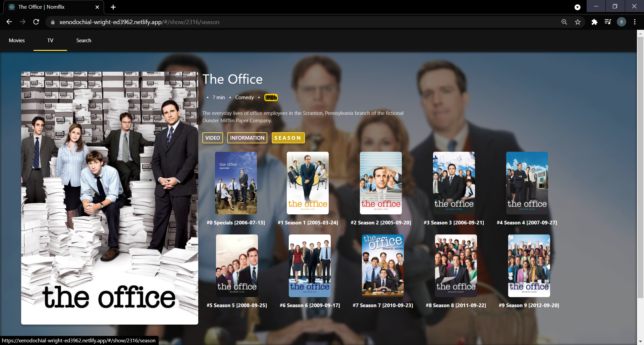Open the Specials season poster
This screenshot has height=345, width=644.
[x=236, y=183]
